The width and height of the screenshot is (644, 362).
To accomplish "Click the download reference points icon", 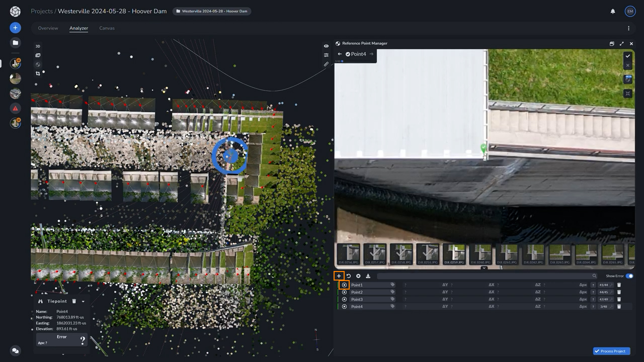I will point(368,276).
